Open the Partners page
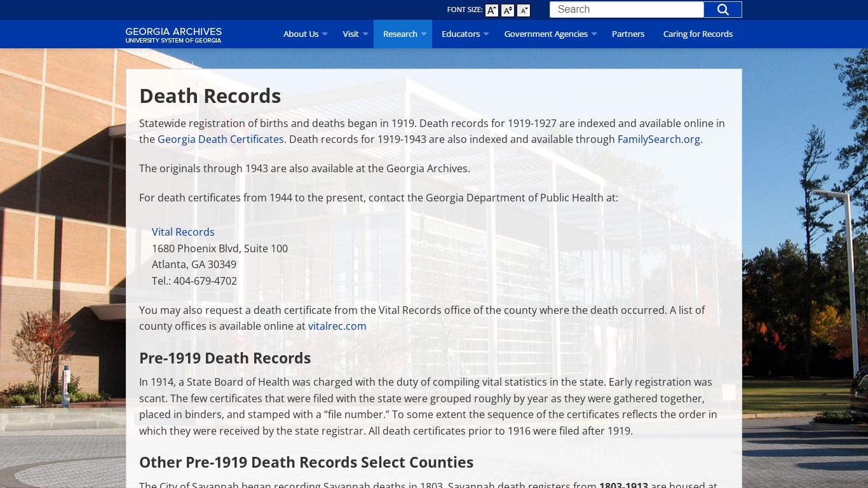This screenshot has width=868, height=488. 628,34
